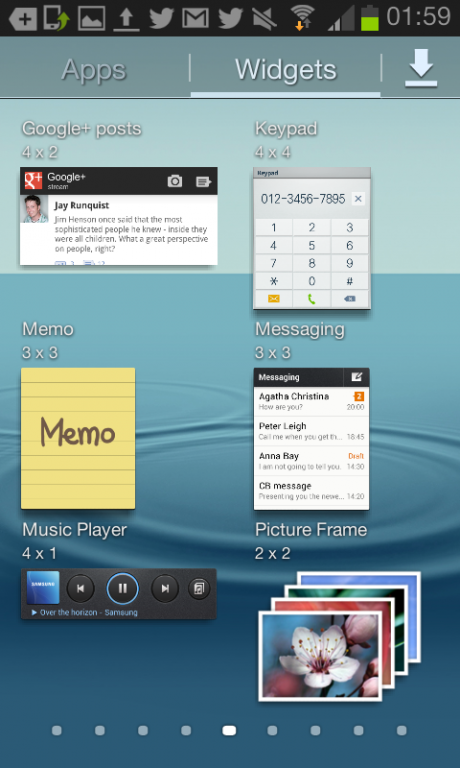Tap the 'Music Player' widget label
The height and width of the screenshot is (768, 460).
point(74,529)
